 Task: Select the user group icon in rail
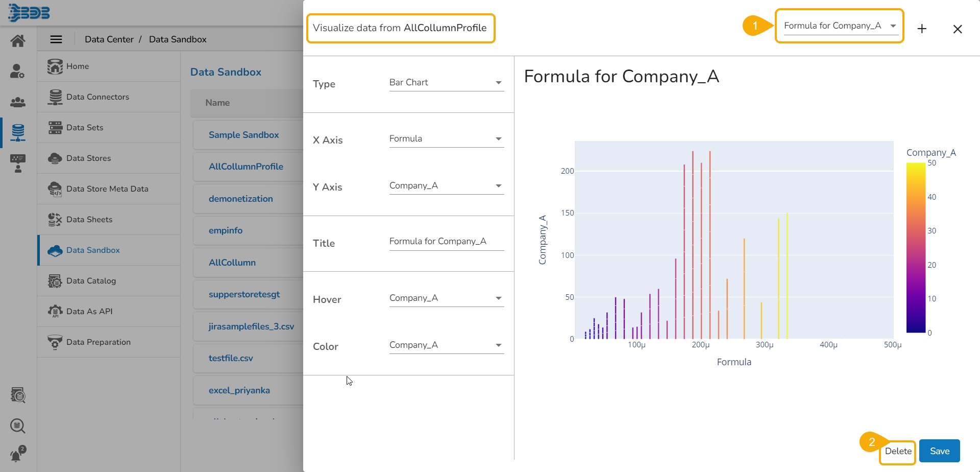[18, 102]
